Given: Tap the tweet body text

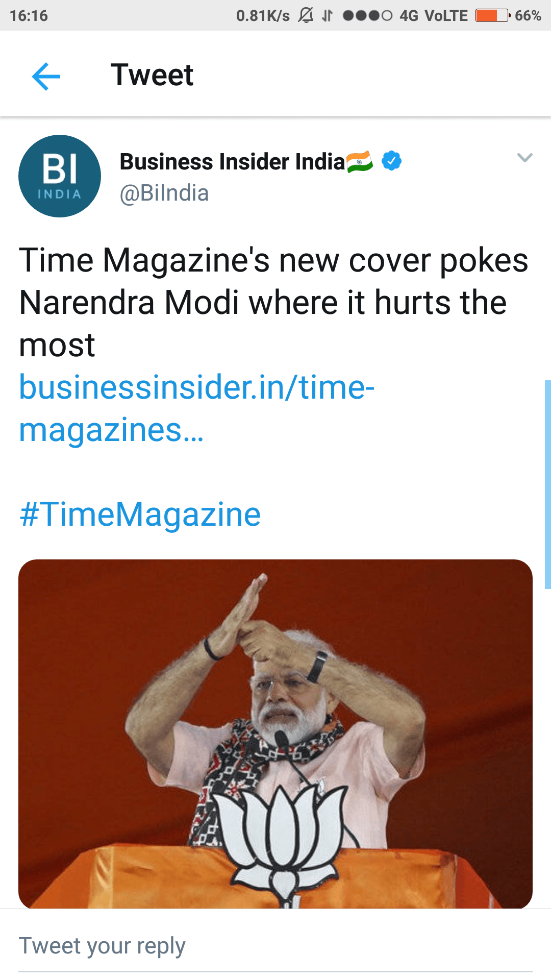Looking at the screenshot, I should click(x=273, y=302).
